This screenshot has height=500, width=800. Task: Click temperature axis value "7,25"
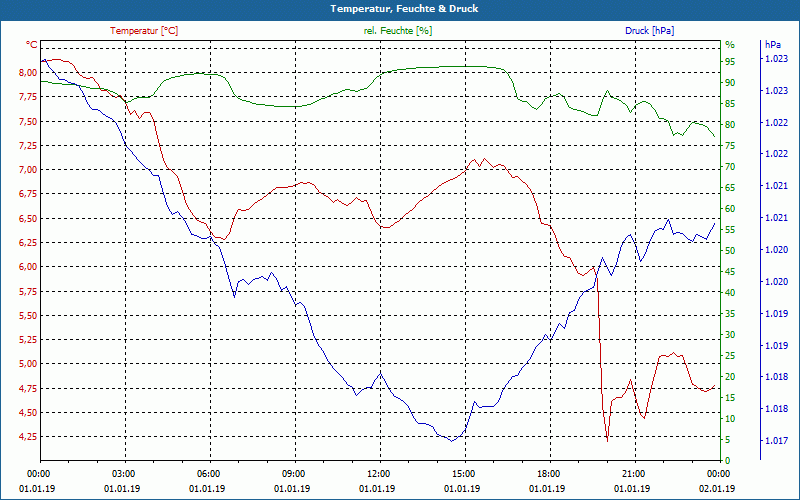pyautogui.click(x=28, y=146)
